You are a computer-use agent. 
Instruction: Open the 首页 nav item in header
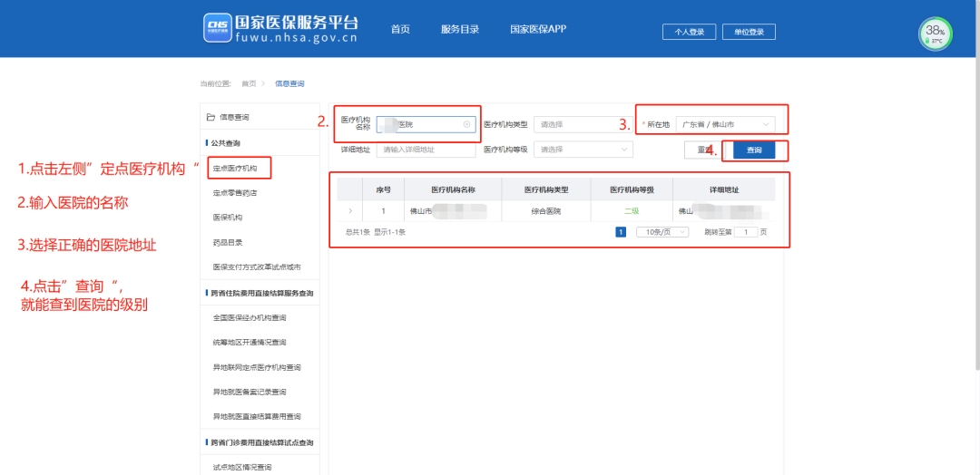click(x=400, y=29)
